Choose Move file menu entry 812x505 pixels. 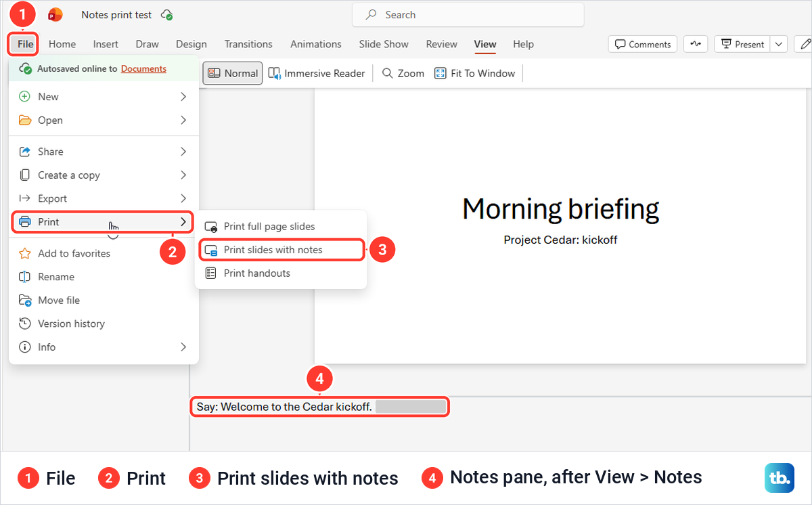pos(104,300)
